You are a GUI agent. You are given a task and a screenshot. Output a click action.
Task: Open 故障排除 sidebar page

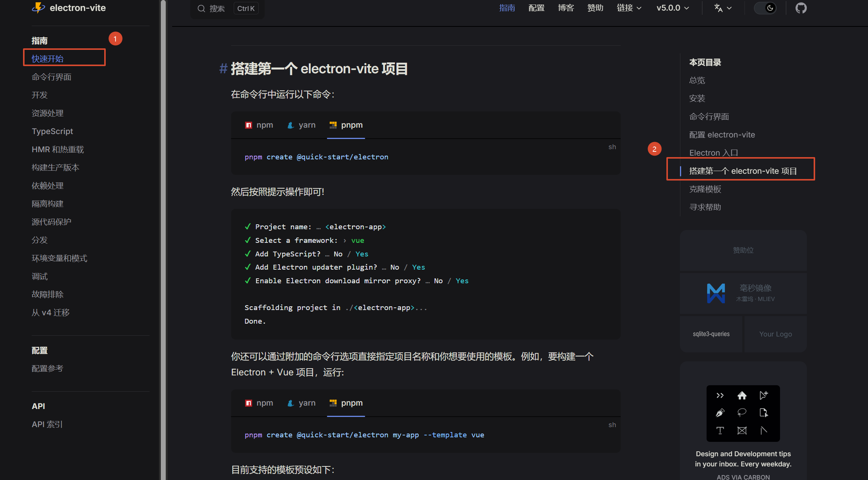48,295
